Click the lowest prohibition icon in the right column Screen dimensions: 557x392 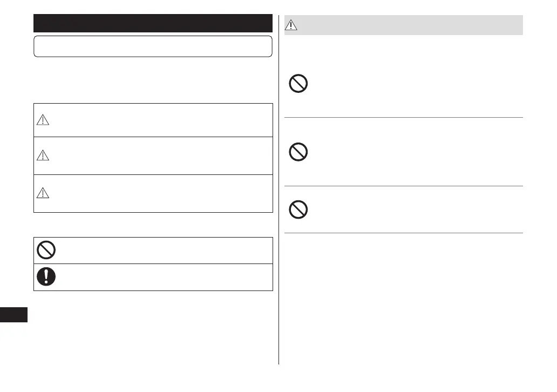coord(298,209)
